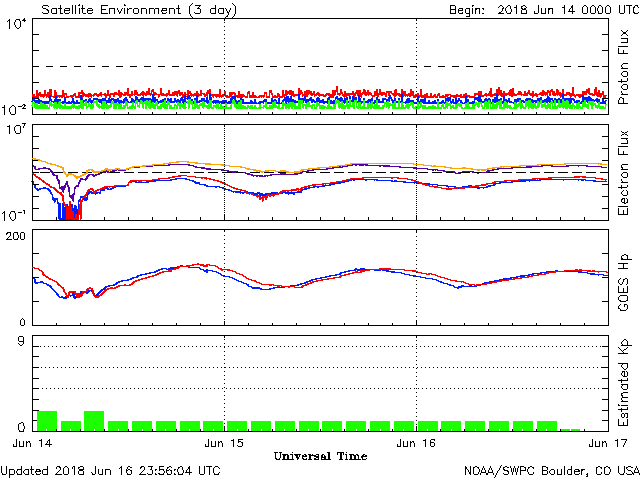This screenshot has height=480, width=640.
Task: Click the 'GOES Hp' axis label
Action: (x=623, y=282)
